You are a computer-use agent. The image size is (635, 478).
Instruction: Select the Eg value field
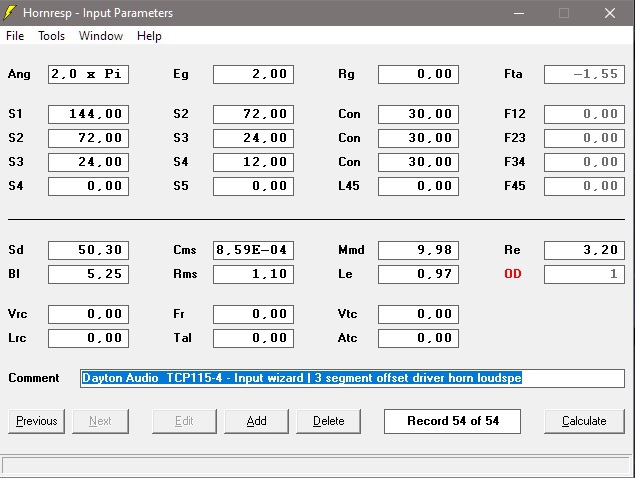[x=253, y=74]
